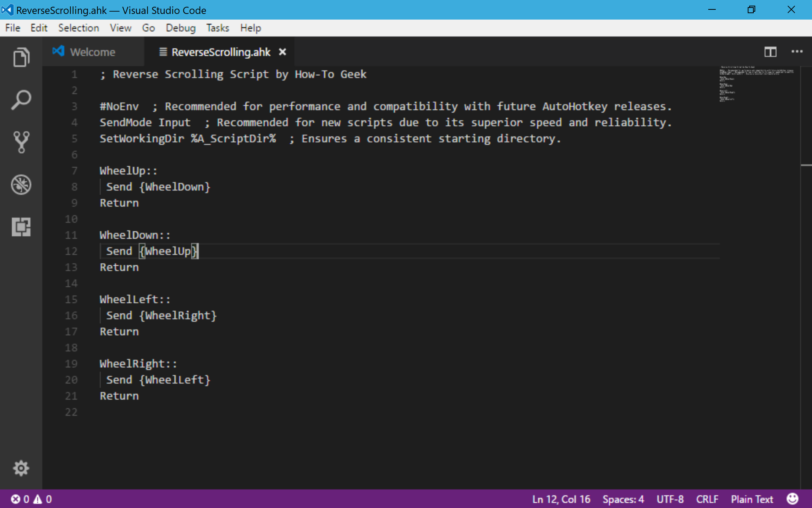Open the Tasks menu
Screen dimensions: 812x508
(218, 28)
